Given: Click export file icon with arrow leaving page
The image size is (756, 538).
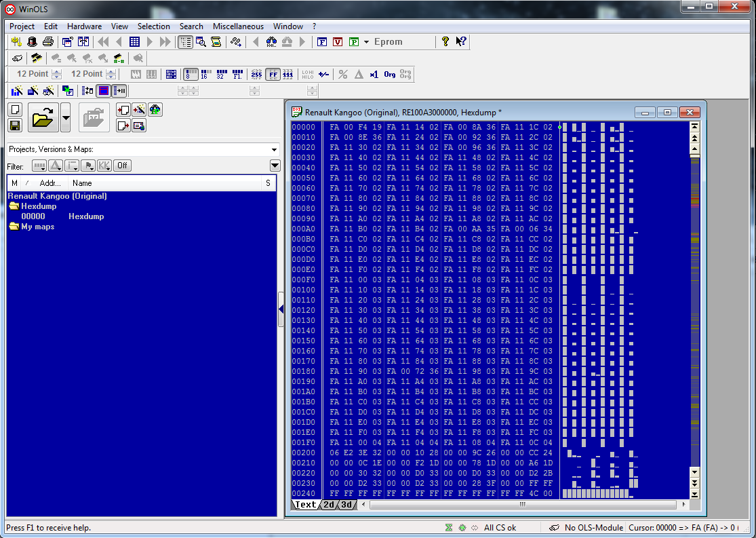Looking at the screenshot, I should pyautogui.click(x=123, y=126).
